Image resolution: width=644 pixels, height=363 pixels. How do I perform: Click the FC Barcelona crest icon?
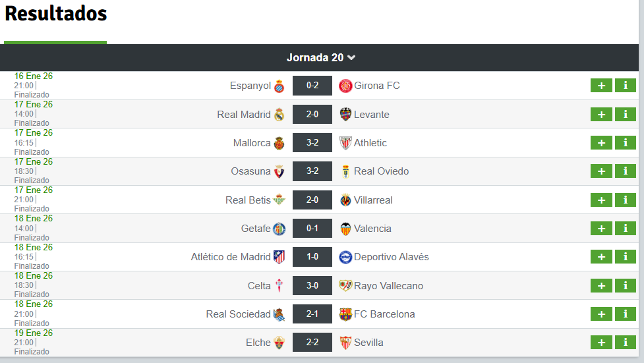click(x=345, y=314)
